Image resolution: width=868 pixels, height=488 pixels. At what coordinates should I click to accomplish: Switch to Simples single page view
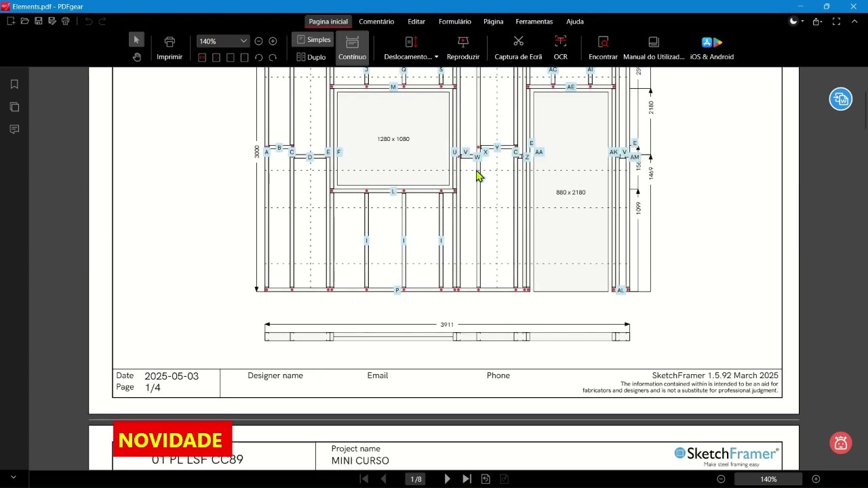point(313,40)
